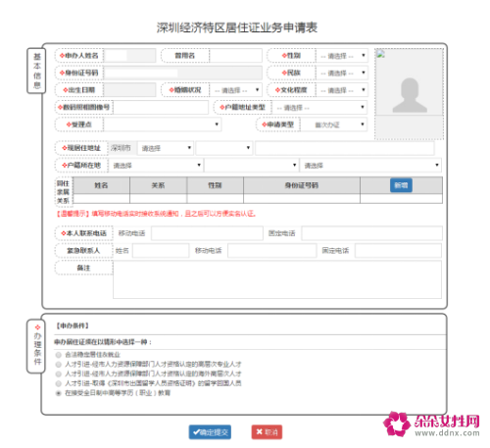
Task: Click the 确定提交 submit button
Action: [210, 432]
